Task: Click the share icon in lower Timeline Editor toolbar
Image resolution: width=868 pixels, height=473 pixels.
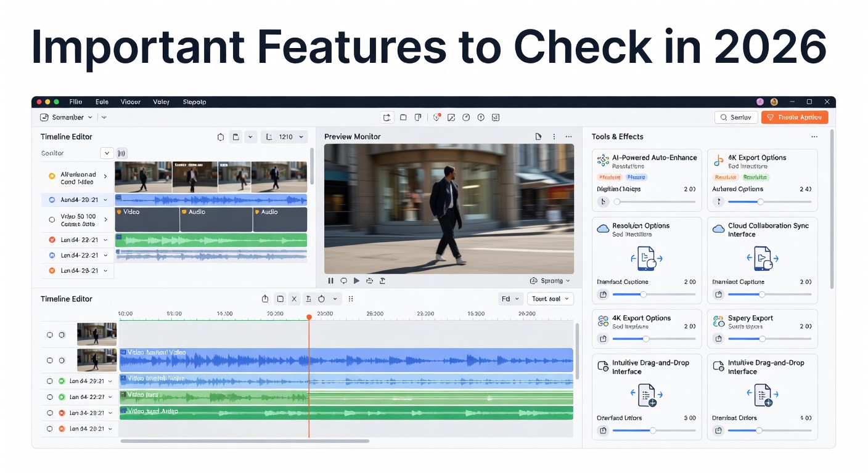Action: [265, 299]
